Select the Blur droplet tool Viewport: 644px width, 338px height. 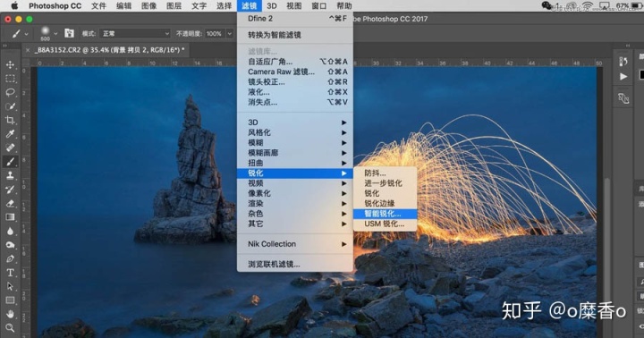[10, 232]
